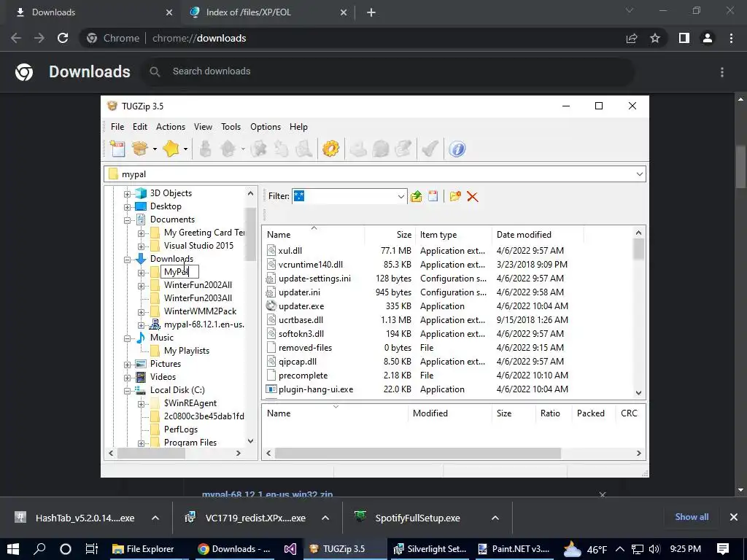Viewport: 747px width, 560px height.
Task: Click the Open archive box icon
Action: 140,149
